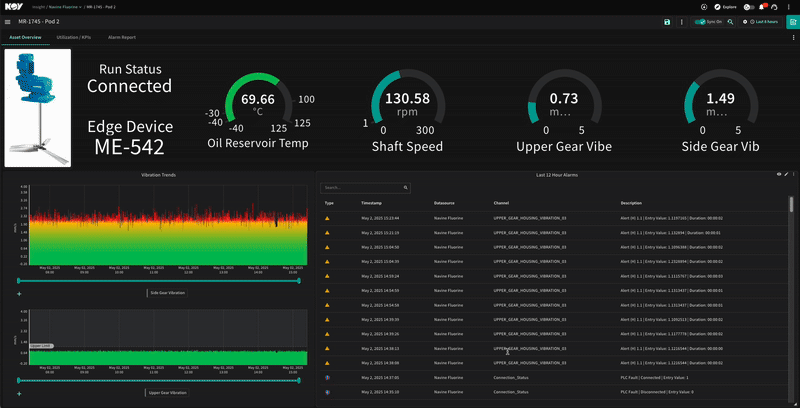
Task: Open the notifications bell
Action: pyautogui.click(x=762, y=7)
